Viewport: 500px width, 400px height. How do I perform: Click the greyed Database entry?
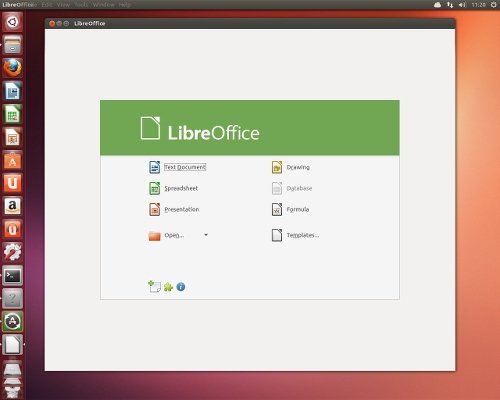click(292, 188)
